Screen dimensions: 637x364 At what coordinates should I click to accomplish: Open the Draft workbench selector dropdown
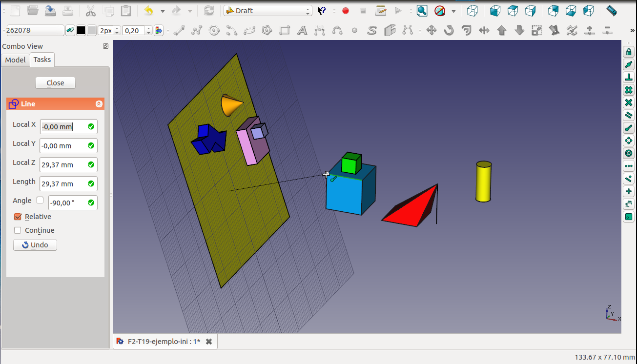pyautogui.click(x=267, y=11)
